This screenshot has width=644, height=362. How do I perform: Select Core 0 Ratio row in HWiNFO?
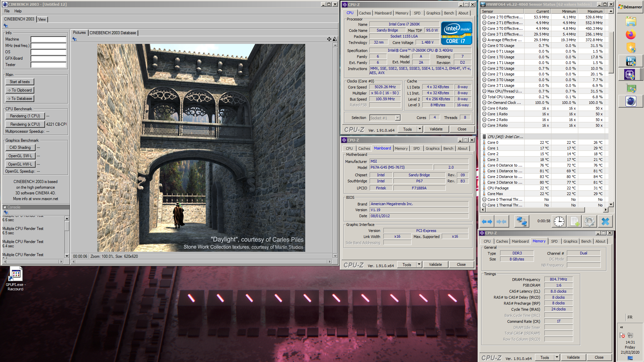tap(543, 108)
